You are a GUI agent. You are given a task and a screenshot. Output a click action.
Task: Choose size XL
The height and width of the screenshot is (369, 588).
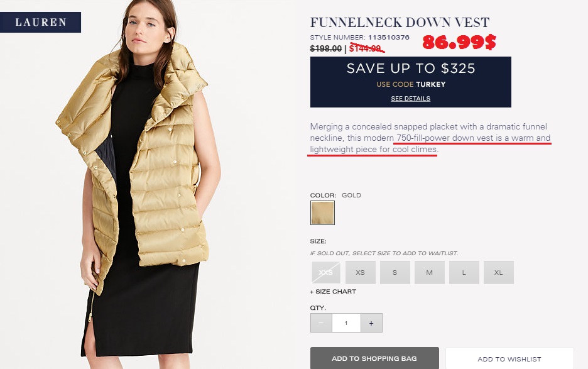(x=498, y=273)
